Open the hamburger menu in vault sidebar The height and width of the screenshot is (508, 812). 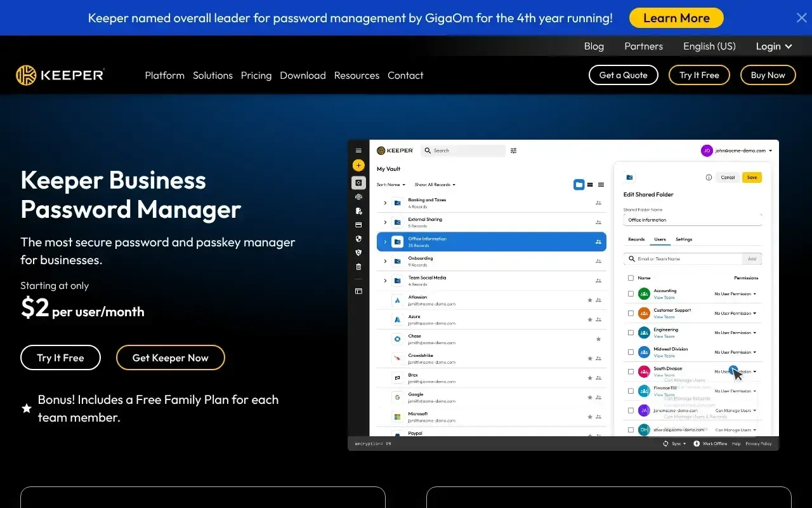click(x=358, y=150)
